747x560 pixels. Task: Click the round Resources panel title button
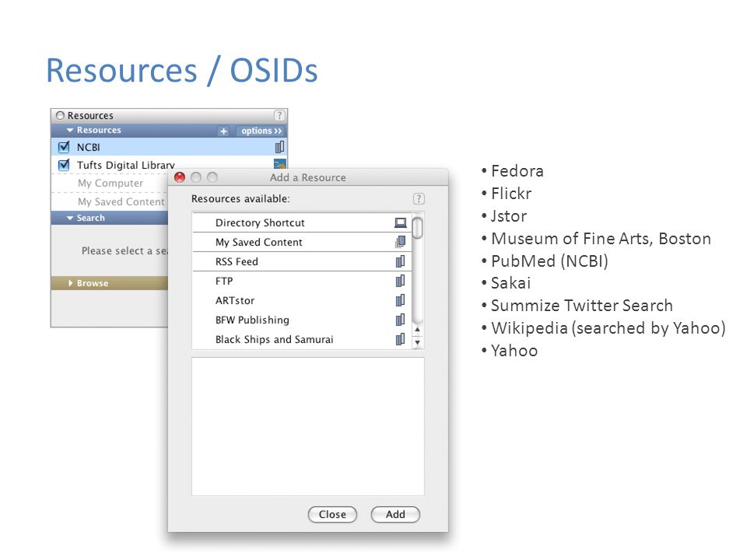60,115
